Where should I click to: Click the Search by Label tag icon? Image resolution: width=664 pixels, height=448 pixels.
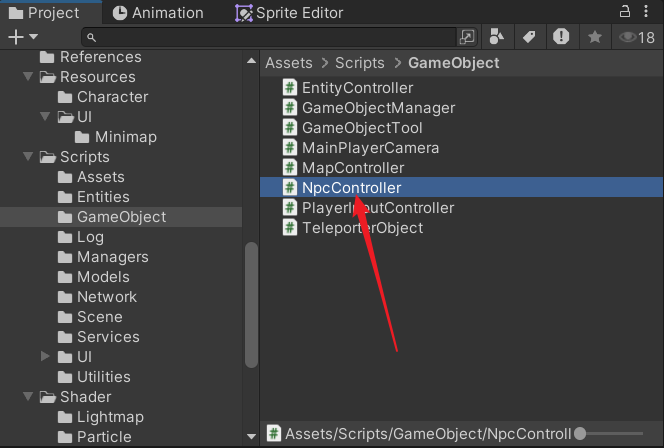pos(529,37)
